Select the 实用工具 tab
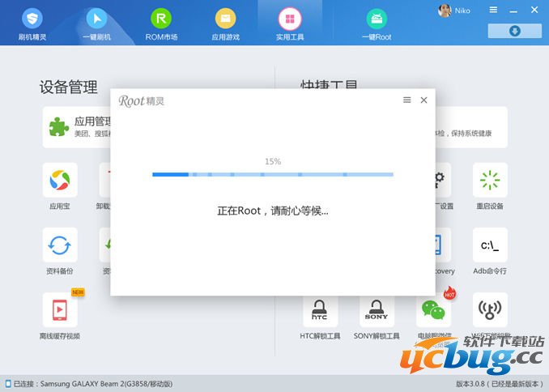Screen dimensions: 549x392 [290, 24]
